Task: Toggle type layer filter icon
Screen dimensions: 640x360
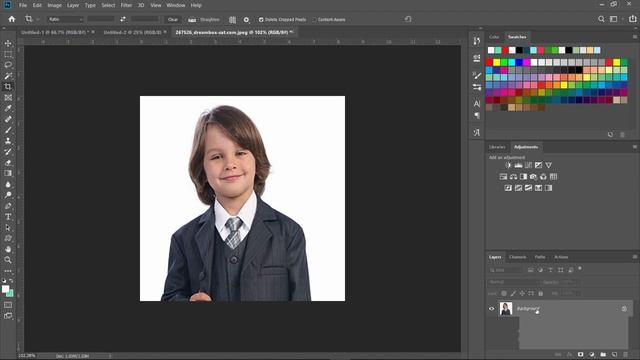Action: pos(551,270)
